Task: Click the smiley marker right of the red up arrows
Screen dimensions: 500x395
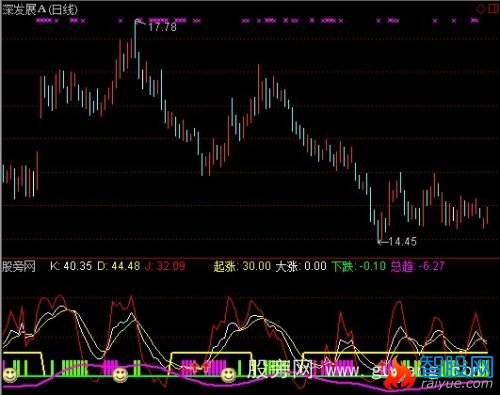Action: click(x=229, y=375)
